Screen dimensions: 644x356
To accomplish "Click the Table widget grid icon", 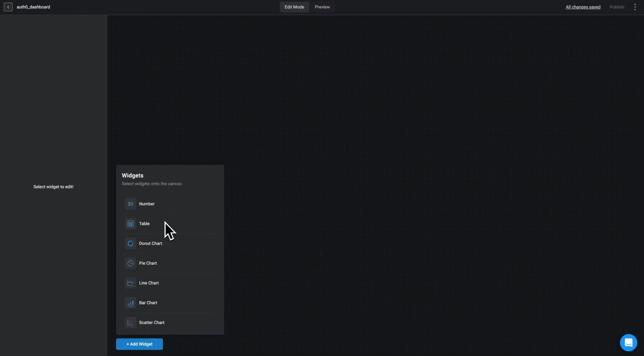I will [x=130, y=224].
